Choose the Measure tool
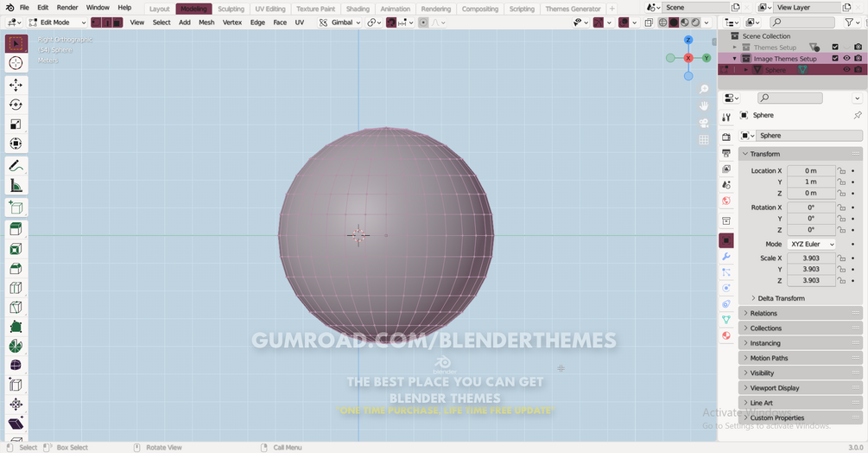868x453 pixels. [x=16, y=186]
